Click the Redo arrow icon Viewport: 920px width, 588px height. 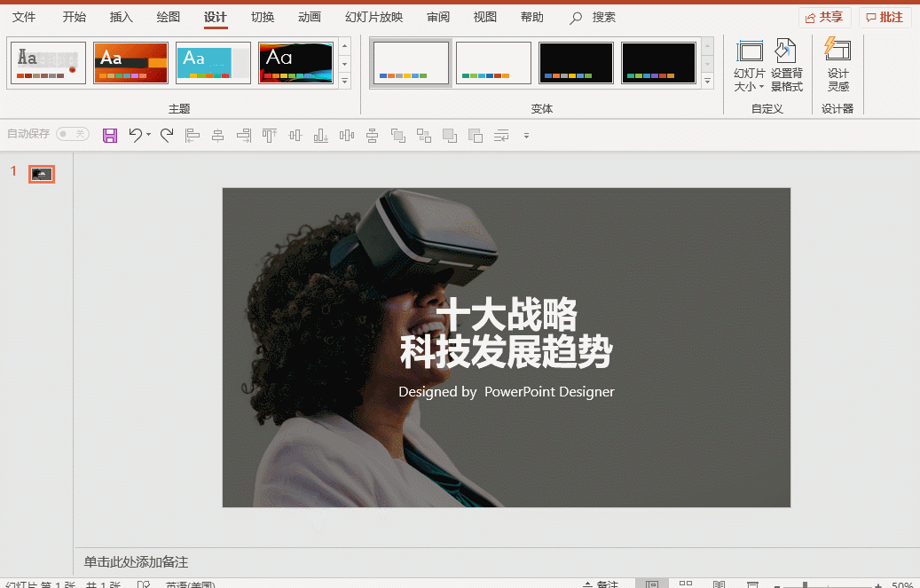(167, 136)
